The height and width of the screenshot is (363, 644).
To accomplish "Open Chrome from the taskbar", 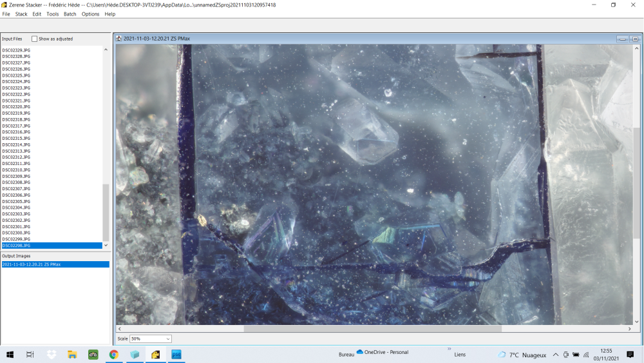I will (x=113, y=355).
